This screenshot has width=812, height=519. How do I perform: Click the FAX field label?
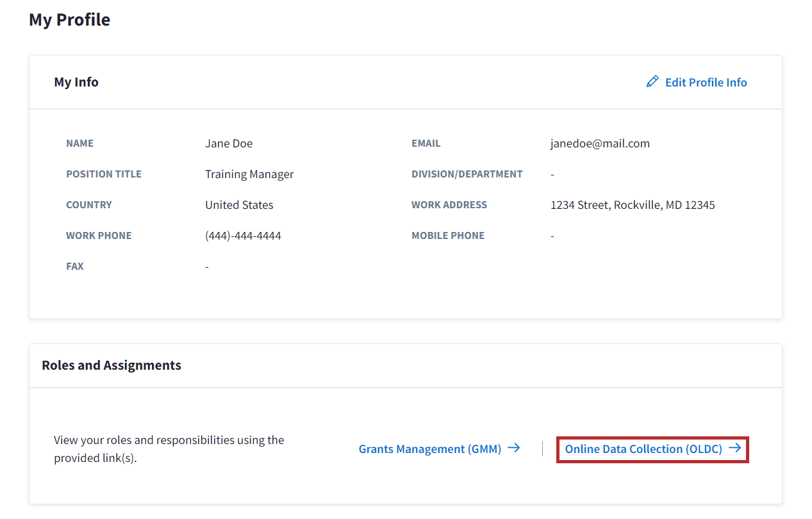[x=75, y=267]
